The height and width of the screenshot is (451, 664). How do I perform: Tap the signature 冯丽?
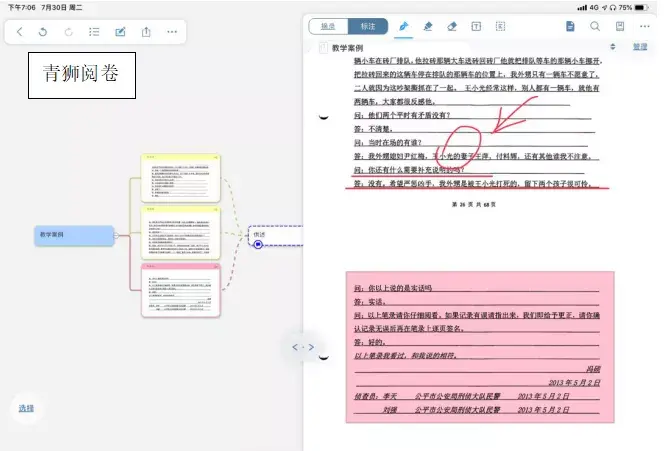click(593, 369)
